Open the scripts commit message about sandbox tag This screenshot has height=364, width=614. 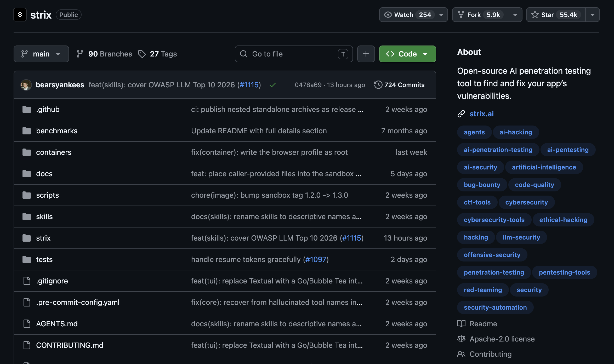tap(269, 195)
